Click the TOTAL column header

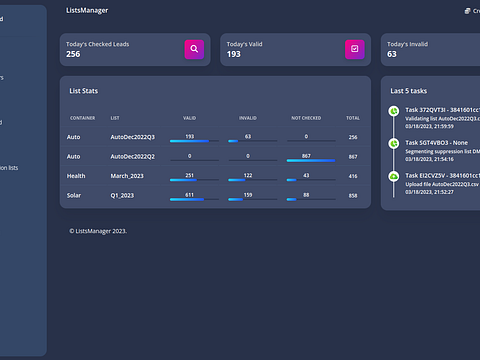coord(353,118)
